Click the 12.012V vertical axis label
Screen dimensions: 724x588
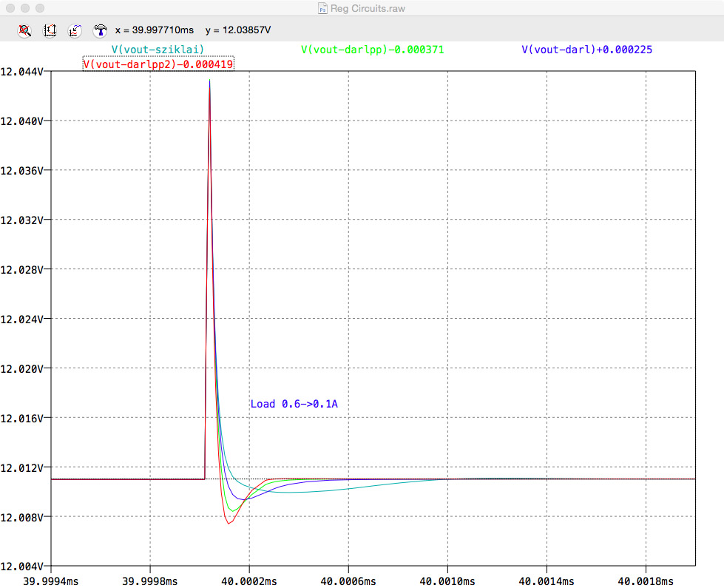pyautogui.click(x=21, y=468)
